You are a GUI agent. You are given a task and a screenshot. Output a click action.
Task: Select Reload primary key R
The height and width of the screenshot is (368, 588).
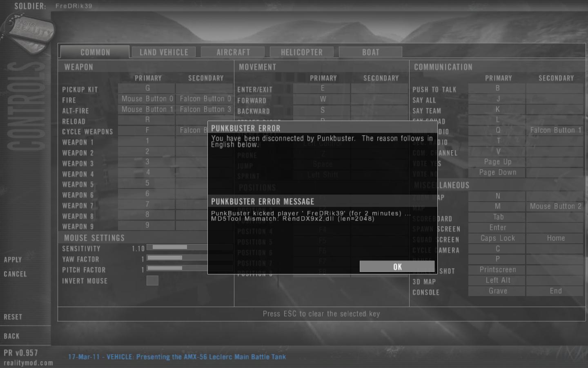(x=147, y=120)
